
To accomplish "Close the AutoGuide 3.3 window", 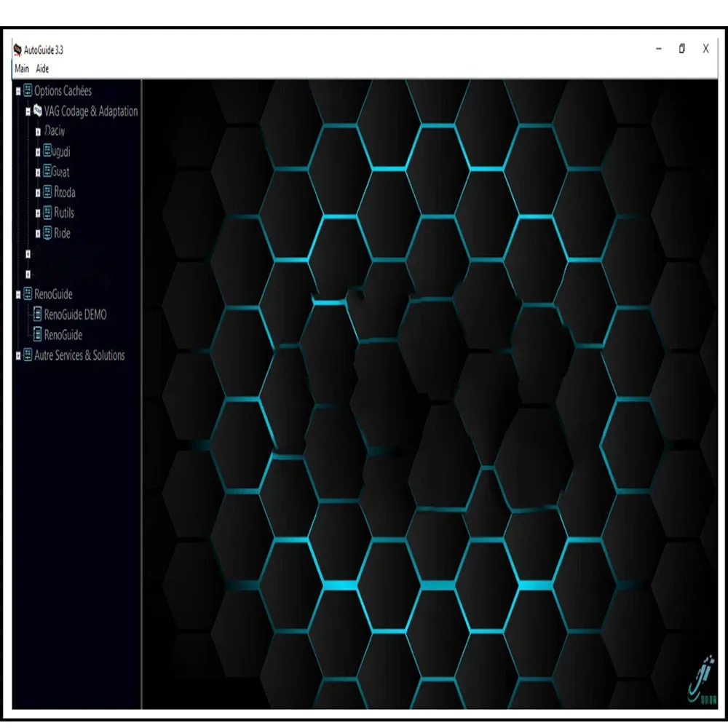I will click(705, 49).
